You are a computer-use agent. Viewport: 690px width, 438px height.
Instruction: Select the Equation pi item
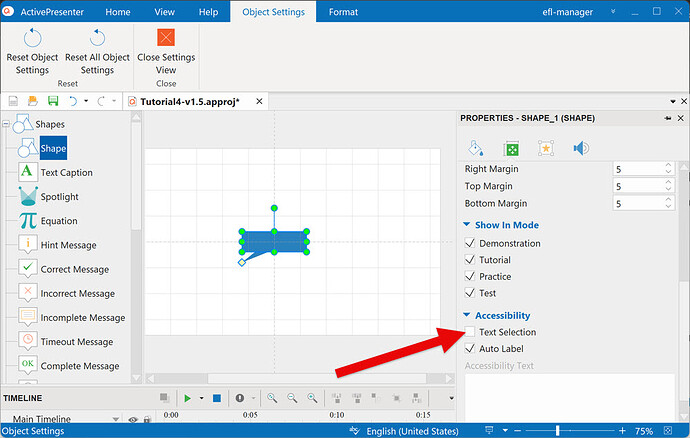coord(59,221)
